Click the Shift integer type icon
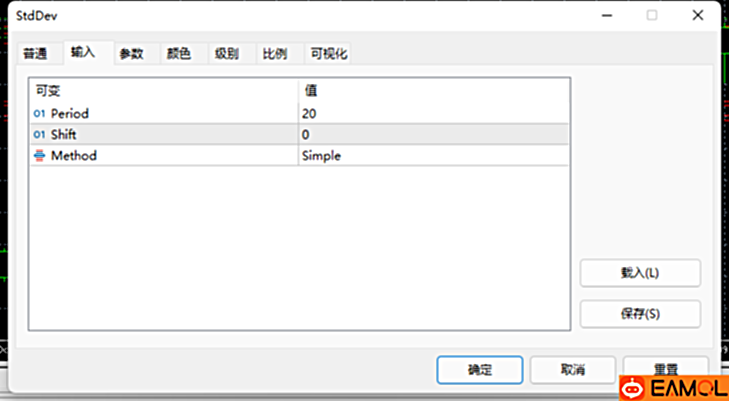 pos(40,135)
